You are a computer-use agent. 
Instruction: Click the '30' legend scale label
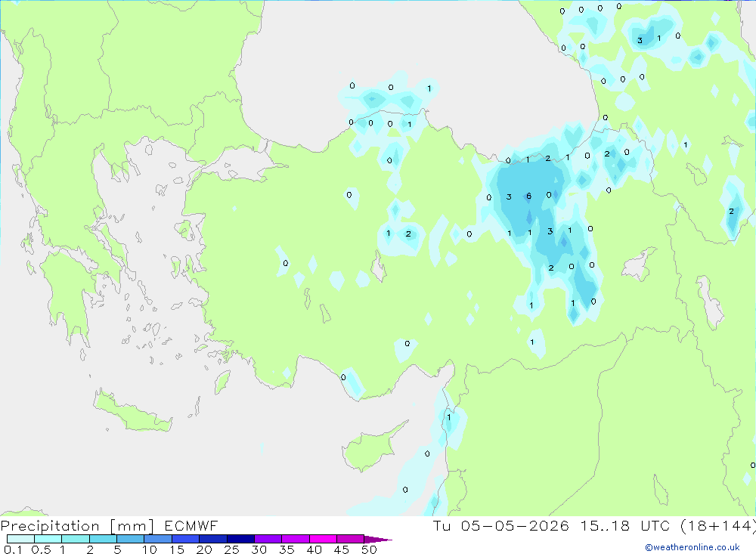coord(259,549)
